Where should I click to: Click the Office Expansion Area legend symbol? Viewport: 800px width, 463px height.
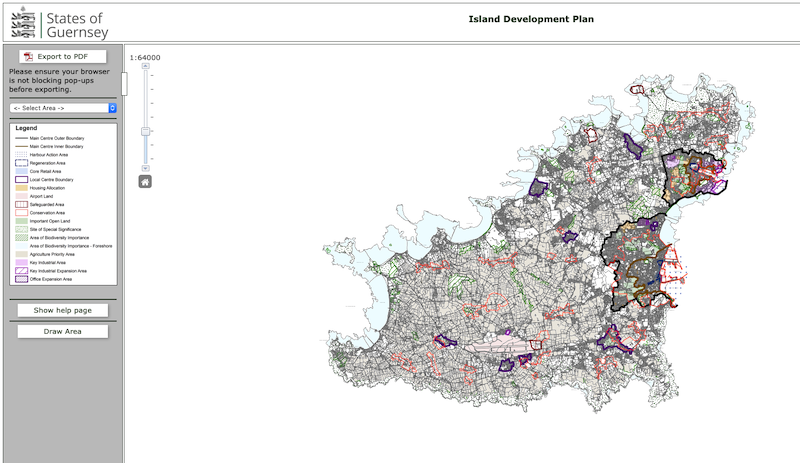pos(21,279)
